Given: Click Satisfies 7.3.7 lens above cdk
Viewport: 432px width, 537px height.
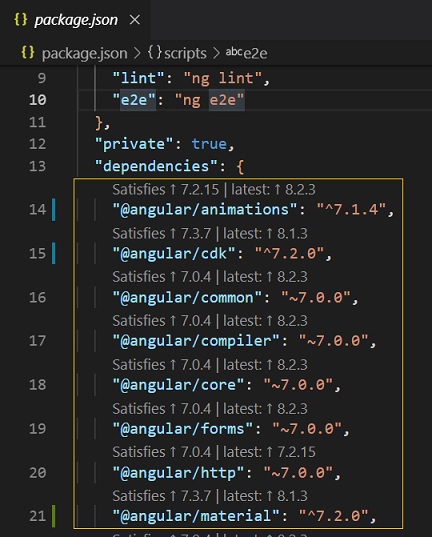Looking at the screenshot, I should click(161, 234).
